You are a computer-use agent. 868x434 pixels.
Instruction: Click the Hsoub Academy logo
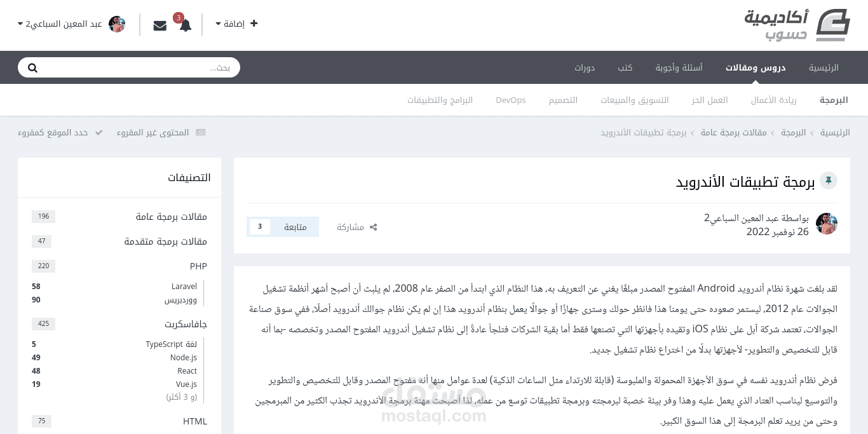tap(799, 24)
